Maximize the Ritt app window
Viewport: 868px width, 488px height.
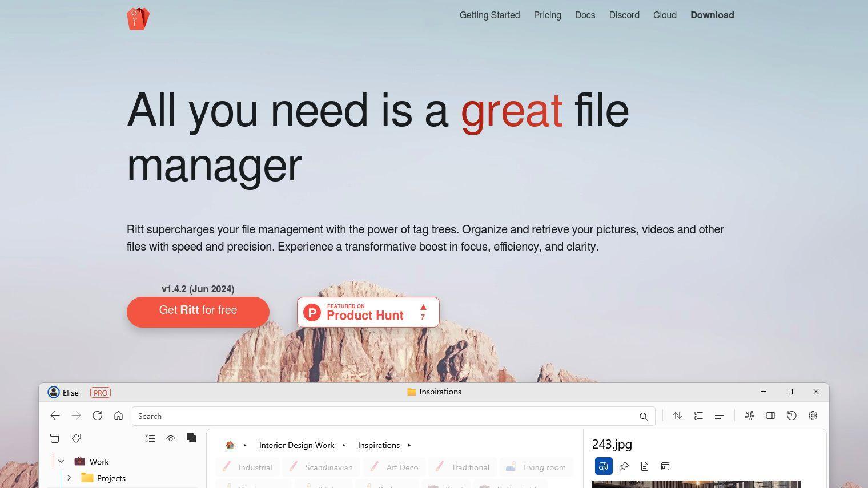[790, 392]
